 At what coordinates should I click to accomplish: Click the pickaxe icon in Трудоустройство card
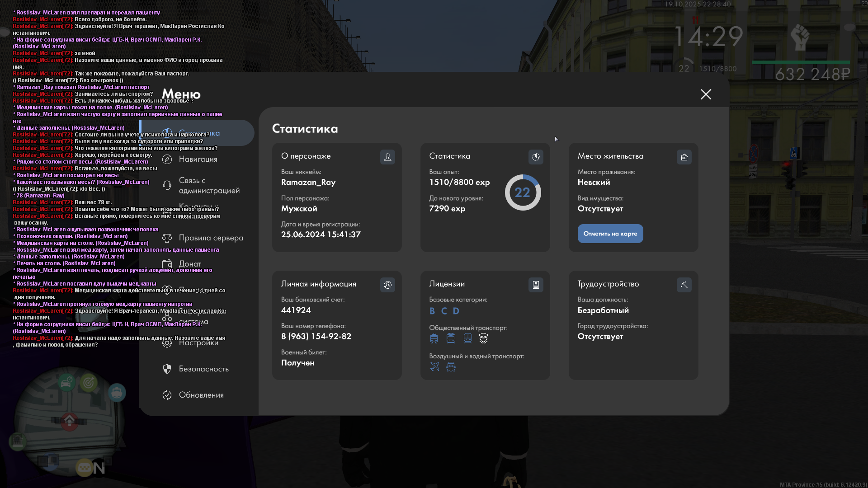pyautogui.click(x=684, y=285)
